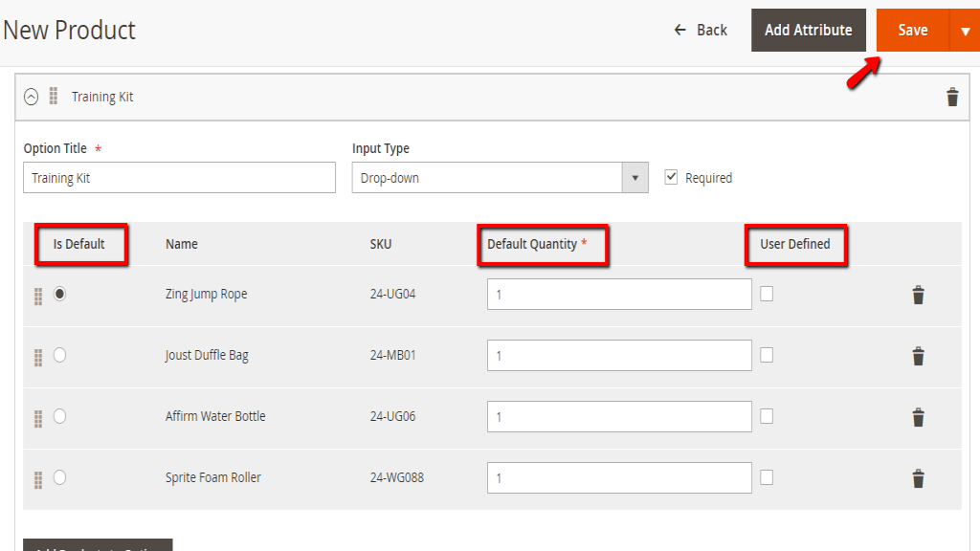
Task: Click the Option Title text field
Action: 179,178
